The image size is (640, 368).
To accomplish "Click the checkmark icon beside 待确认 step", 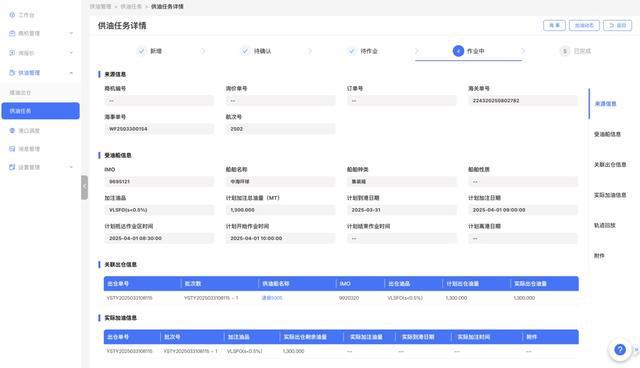I will (x=245, y=51).
